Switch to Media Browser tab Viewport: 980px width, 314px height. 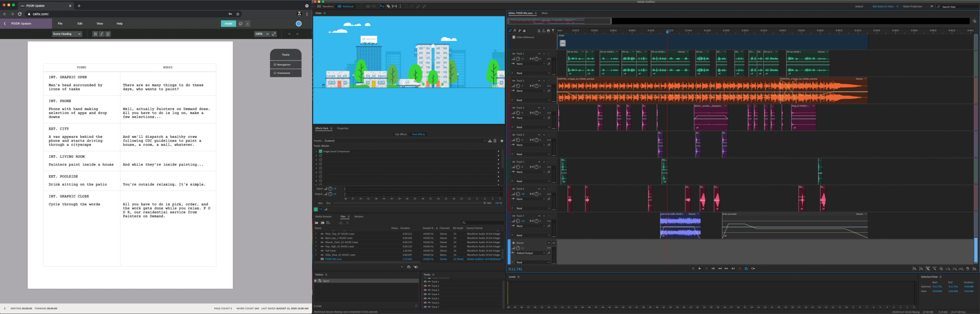(x=323, y=217)
